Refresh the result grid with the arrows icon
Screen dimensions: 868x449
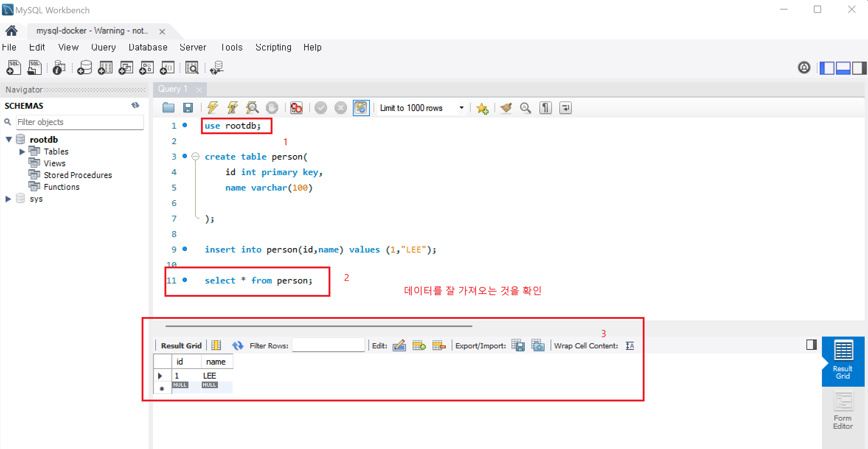(237, 345)
